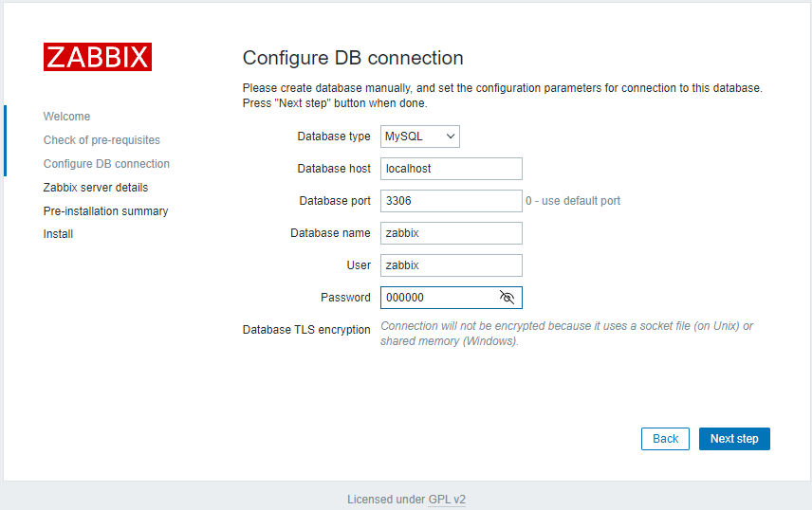Click the Configure DB connection heading

point(353,58)
